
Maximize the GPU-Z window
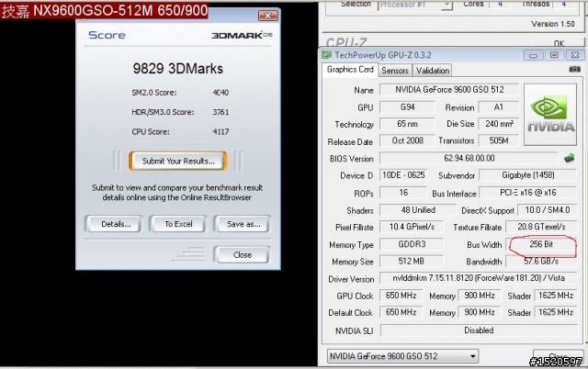pyautogui.click(x=554, y=55)
